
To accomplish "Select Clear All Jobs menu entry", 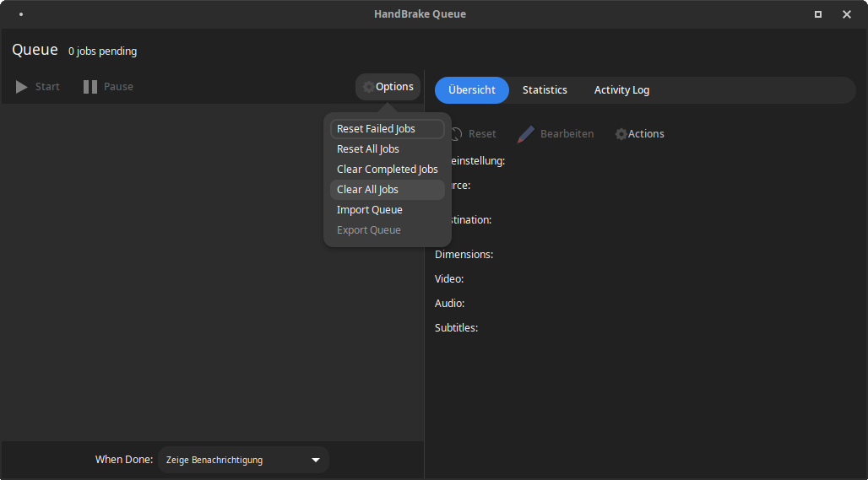I will [x=388, y=190].
